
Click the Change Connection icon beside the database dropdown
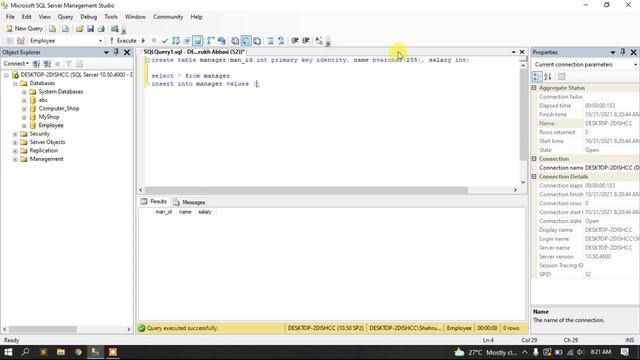(x=21, y=41)
